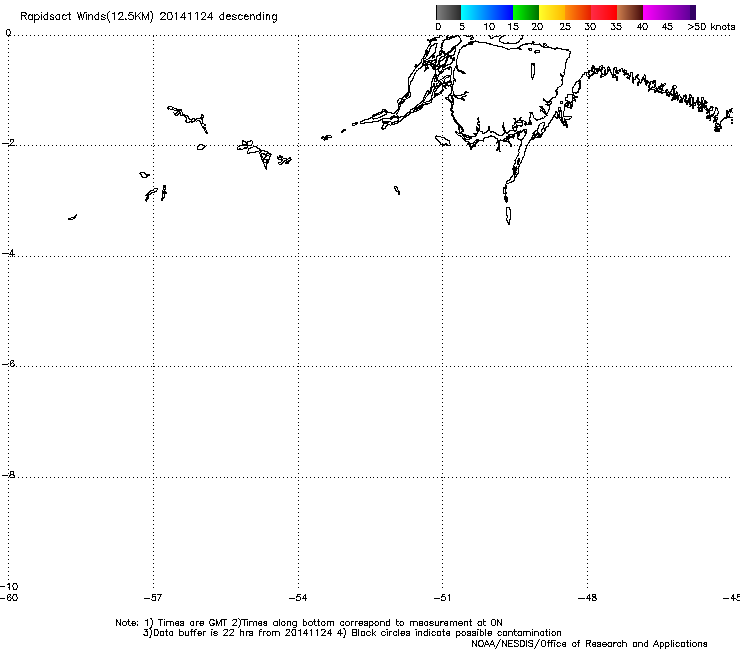This screenshot has width=740, height=650.
Task: Click the NOAA/NESDIS Office of Research credit
Action: (589, 644)
